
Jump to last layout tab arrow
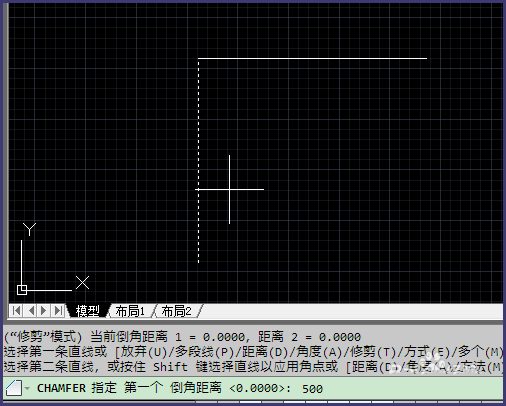pyautogui.click(x=58, y=311)
